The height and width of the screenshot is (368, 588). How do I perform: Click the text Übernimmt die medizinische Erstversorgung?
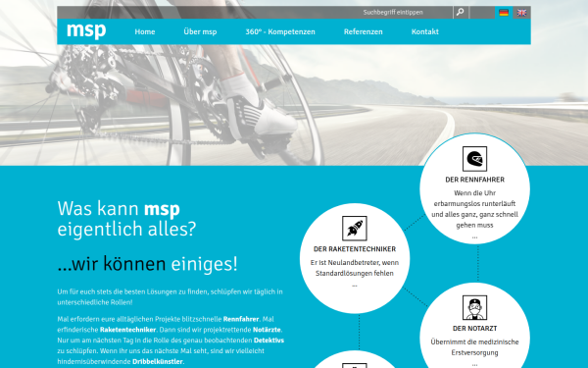coord(474,347)
